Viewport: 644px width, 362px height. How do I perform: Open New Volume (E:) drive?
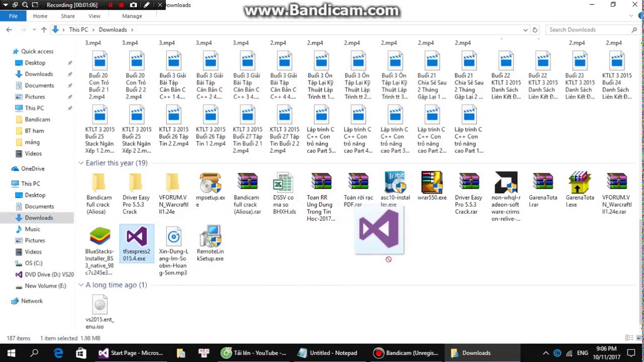coord(45,286)
